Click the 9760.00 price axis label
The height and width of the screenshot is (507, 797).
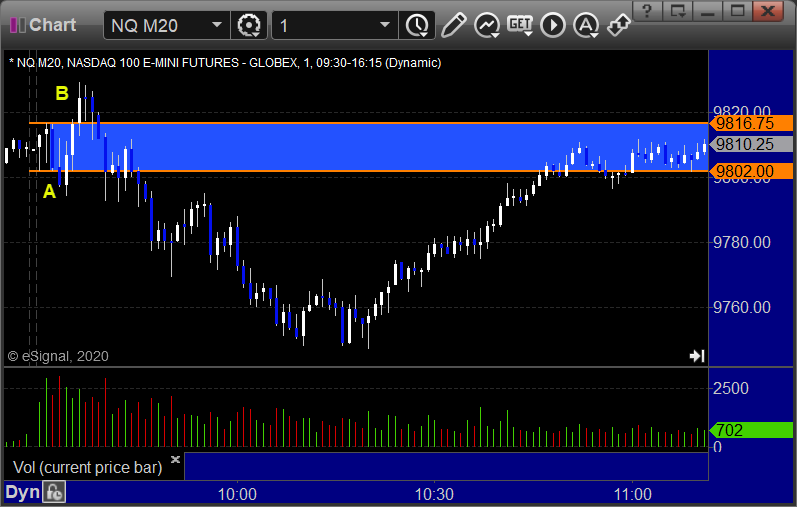742,307
